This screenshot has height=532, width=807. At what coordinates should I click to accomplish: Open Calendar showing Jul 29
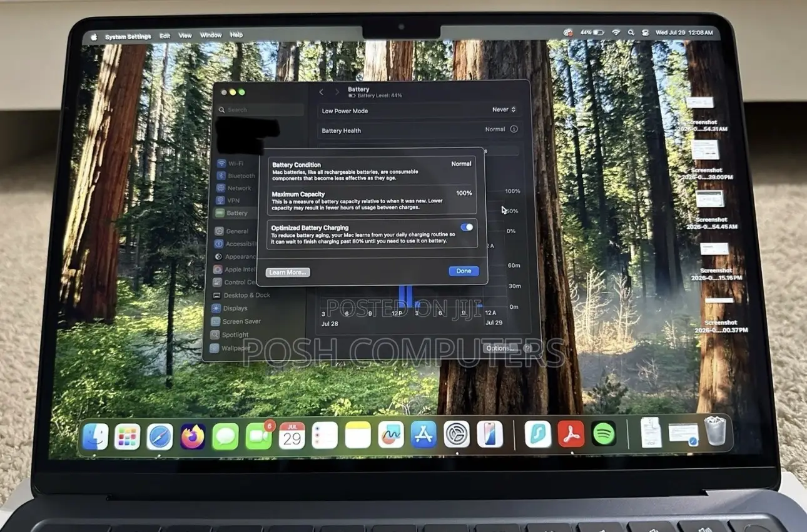292,436
